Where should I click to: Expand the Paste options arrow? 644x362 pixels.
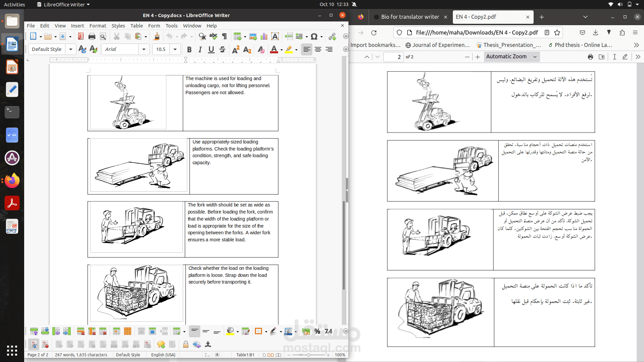pyautogui.click(x=146, y=37)
